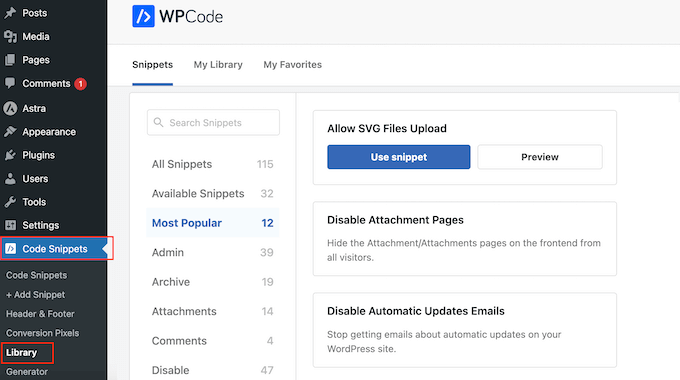This screenshot has height=380, width=680.
Task: Select the Comments snippet category
Action: (x=212, y=341)
